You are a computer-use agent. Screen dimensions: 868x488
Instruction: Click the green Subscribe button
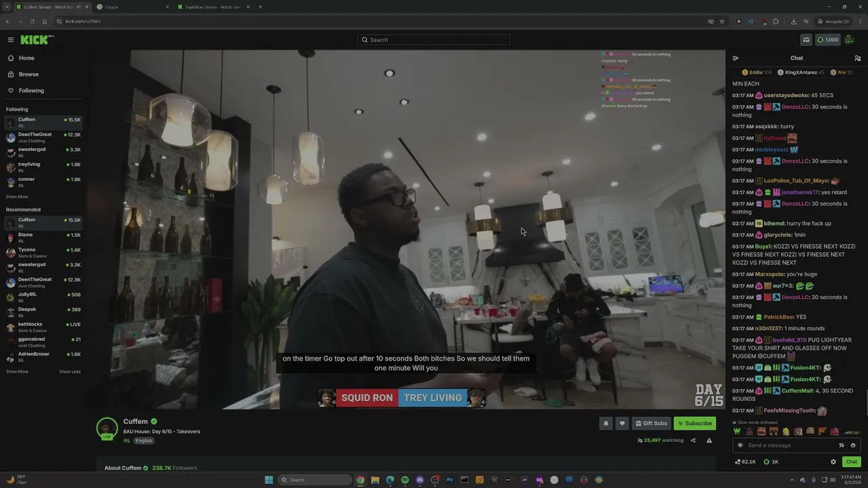click(694, 424)
